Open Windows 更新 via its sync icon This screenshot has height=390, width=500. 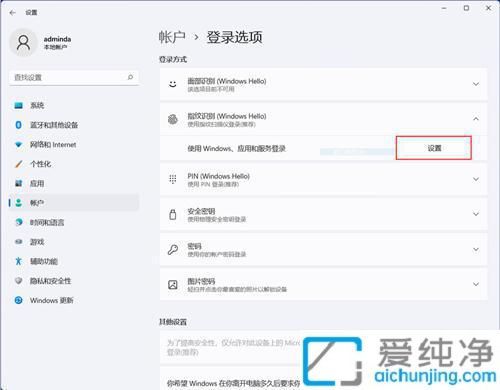[x=19, y=300]
